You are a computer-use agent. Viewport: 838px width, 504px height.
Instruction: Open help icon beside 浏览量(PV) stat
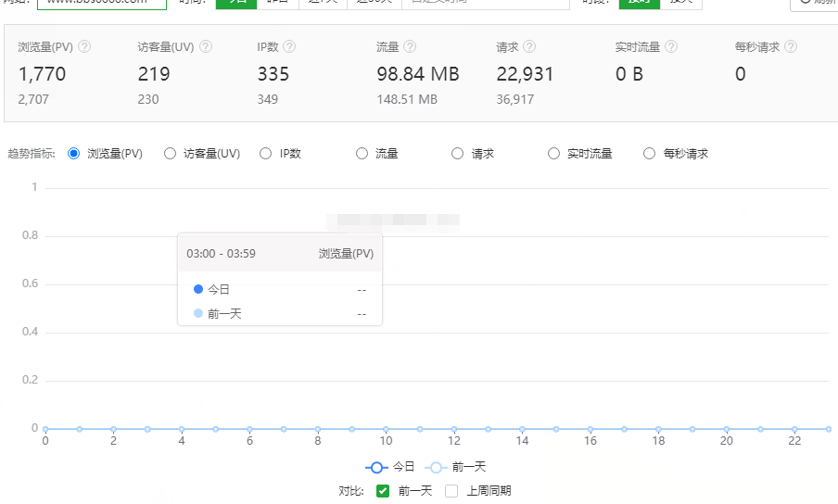pyautogui.click(x=84, y=46)
